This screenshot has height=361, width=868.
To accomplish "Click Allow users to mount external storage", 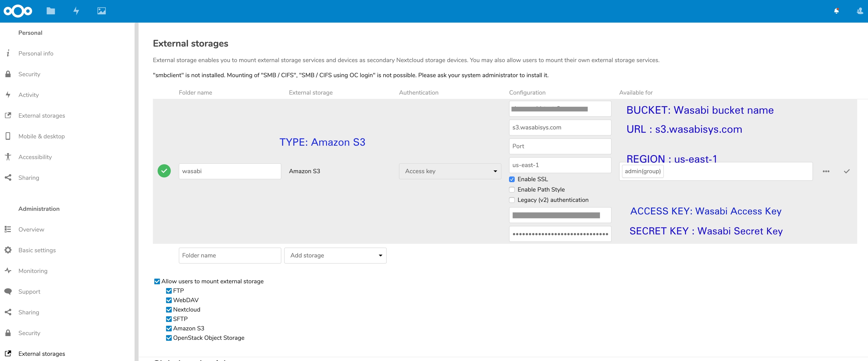I will (x=157, y=281).
